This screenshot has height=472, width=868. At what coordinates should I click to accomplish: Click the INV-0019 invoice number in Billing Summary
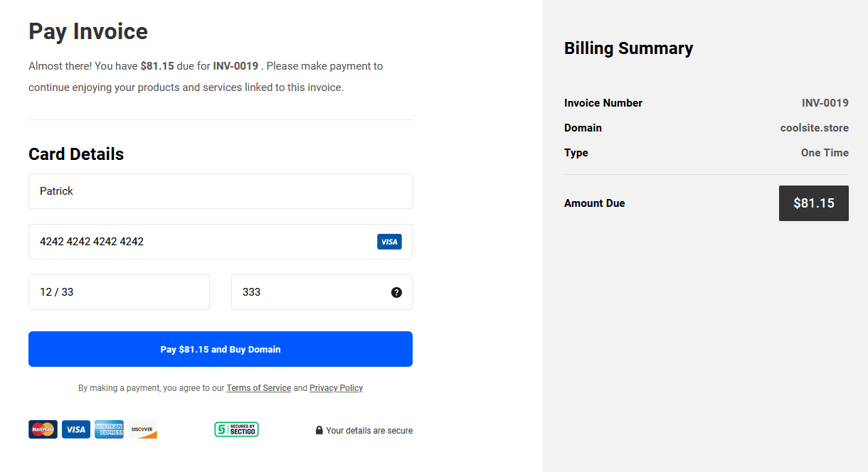point(825,103)
